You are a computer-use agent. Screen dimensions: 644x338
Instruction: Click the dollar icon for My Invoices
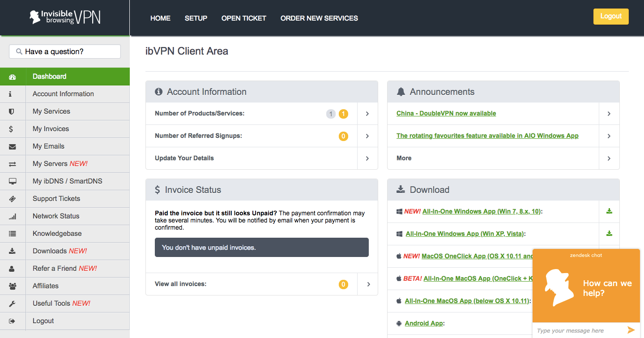(11, 129)
